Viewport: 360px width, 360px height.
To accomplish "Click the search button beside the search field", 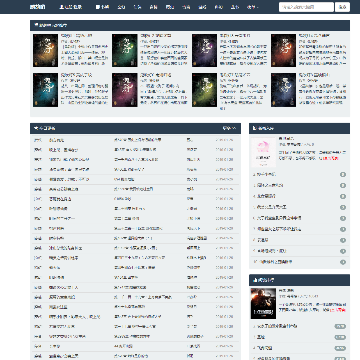I will pyautogui.click(x=342, y=7).
